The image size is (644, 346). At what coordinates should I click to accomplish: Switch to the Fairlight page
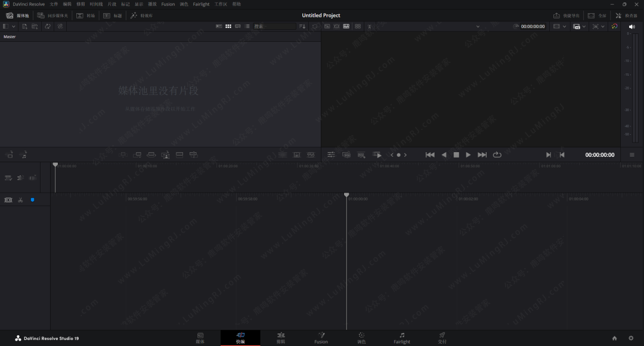click(x=402, y=338)
